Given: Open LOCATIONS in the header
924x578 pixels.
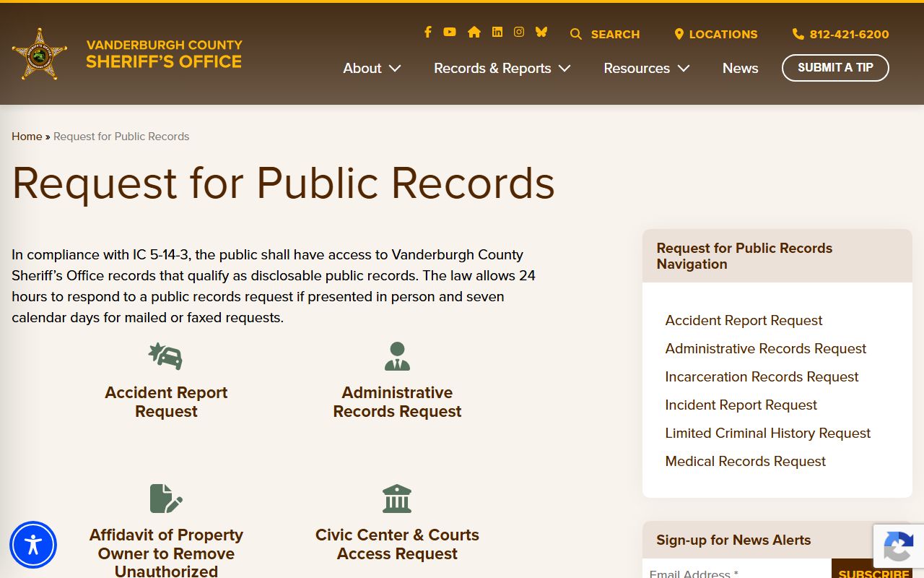Looking at the screenshot, I should (x=723, y=34).
